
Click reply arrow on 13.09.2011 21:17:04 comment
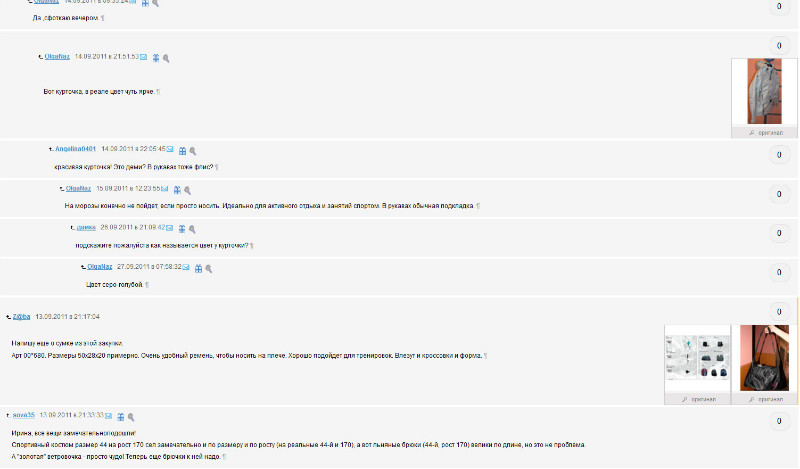(8, 317)
